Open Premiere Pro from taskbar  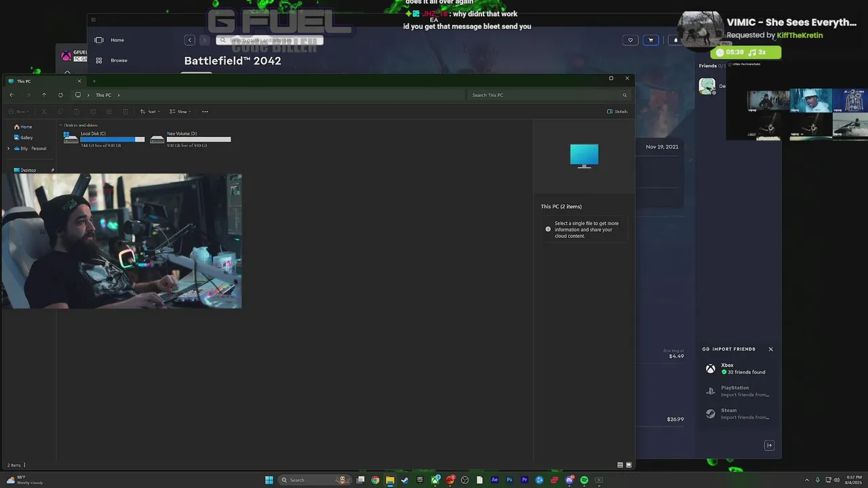tap(524, 480)
